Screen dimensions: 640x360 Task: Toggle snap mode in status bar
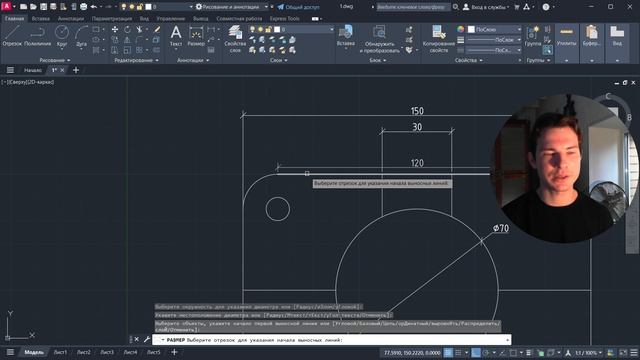click(458, 352)
